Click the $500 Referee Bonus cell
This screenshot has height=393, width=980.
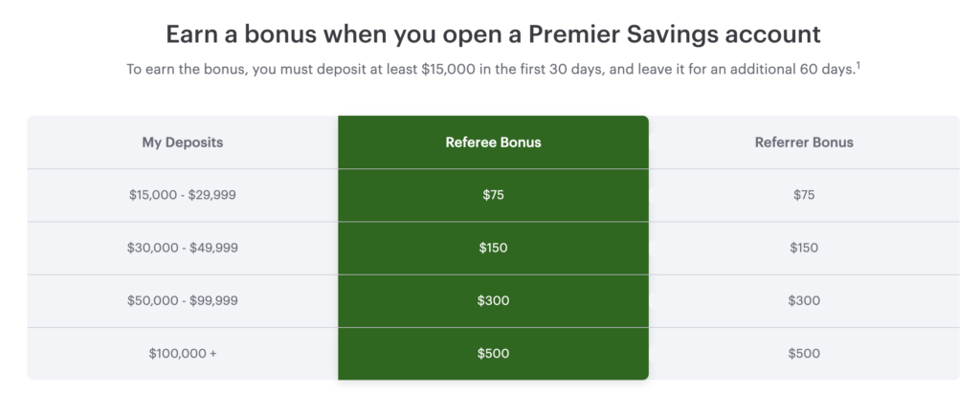(x=493, y=354)
